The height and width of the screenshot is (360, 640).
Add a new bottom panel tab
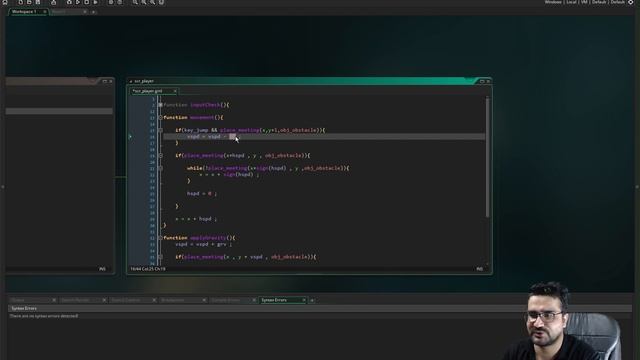tap(312, 300)
